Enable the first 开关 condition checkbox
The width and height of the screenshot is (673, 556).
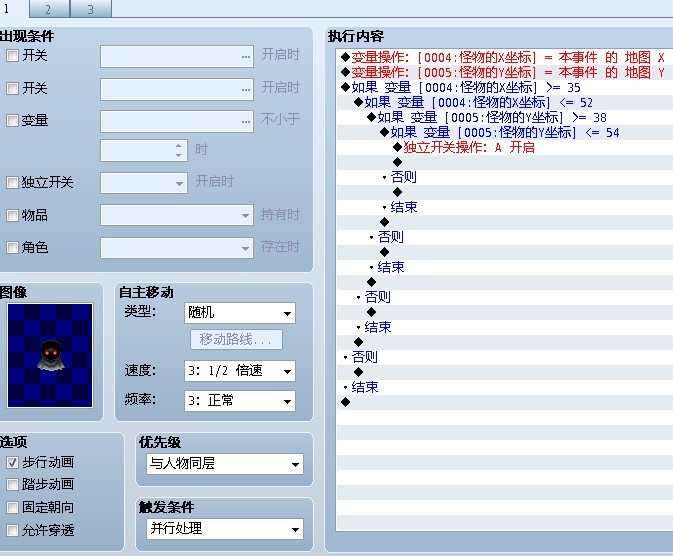[x=12, y=55]
